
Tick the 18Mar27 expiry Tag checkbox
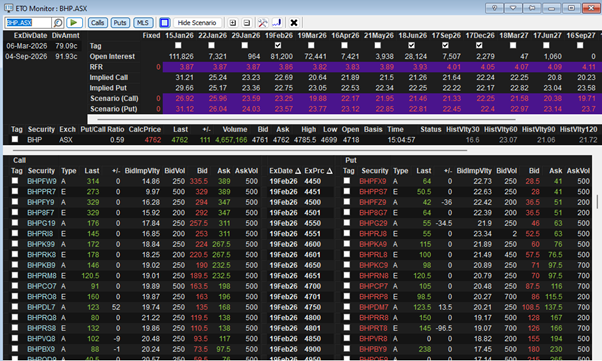point(513,45)
